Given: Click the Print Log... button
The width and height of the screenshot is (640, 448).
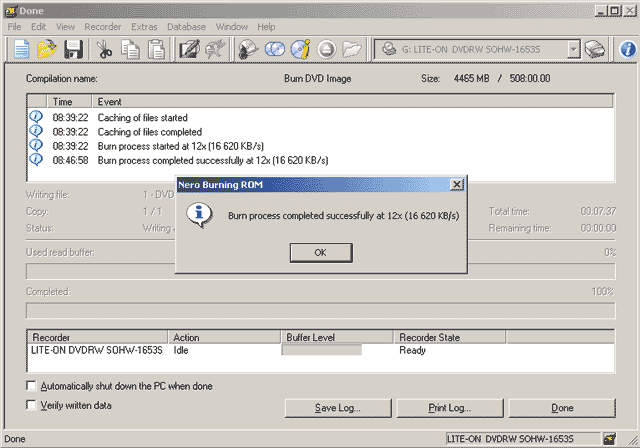Looking at the screenshot, I should pos(450,408).
